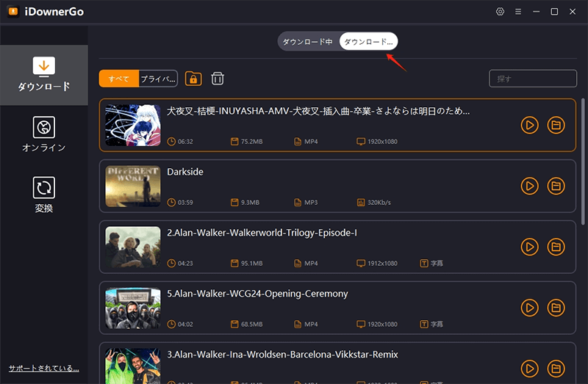The height and width of the screenshot is (384, 588).
Task: Click the Darkside title text
Action: [185, 172]
